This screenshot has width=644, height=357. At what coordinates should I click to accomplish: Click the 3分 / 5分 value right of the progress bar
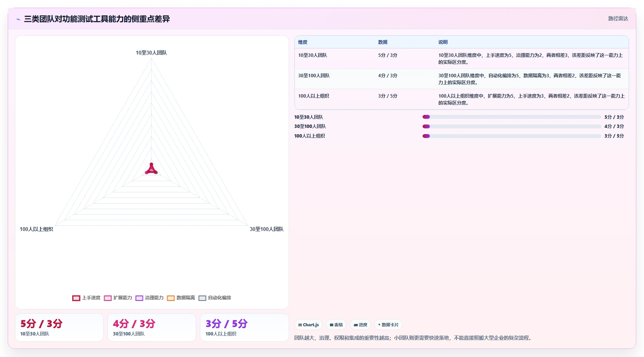coord(614,136)
